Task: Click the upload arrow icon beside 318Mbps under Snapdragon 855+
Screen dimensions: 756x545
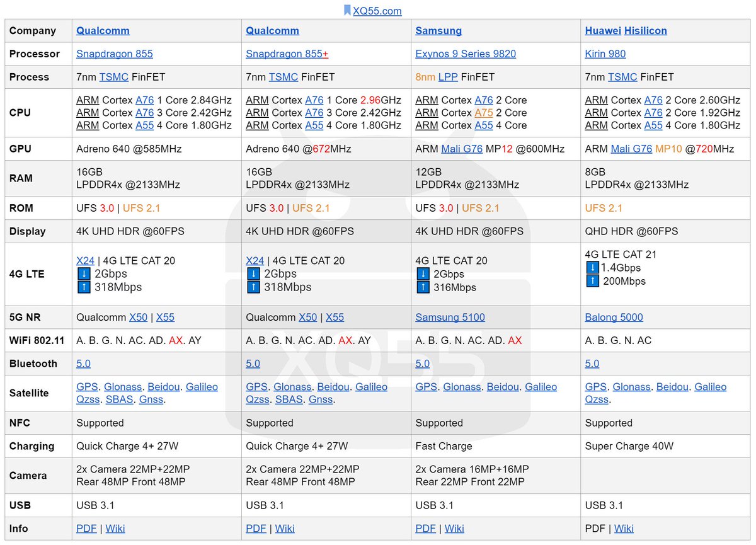Action: coord(253,287)
